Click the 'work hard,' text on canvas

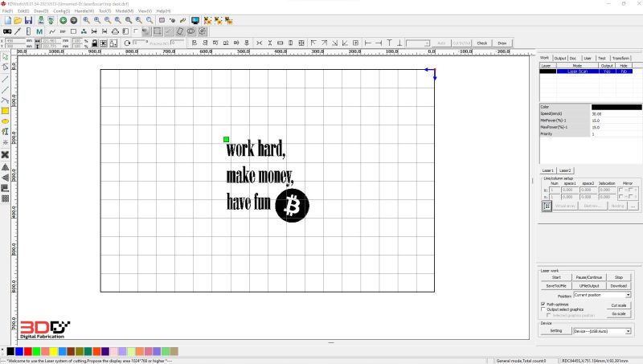pos(256,149)
